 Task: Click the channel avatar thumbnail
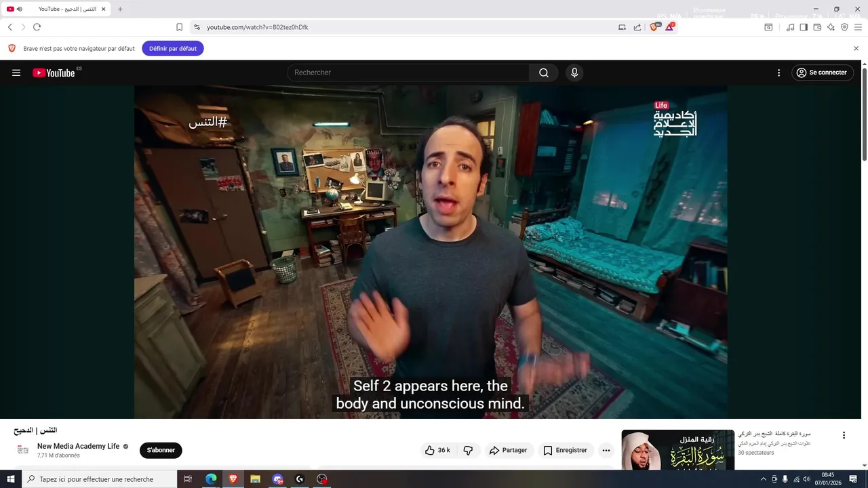pos(23,450)
